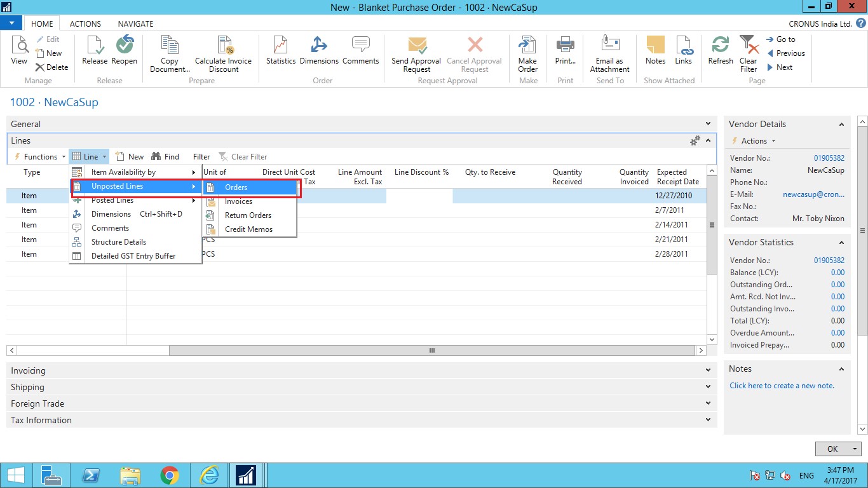Screen dimensions: 868x488
Task: Choose Credit Memos in the submenu
Action: click(250, 229)
